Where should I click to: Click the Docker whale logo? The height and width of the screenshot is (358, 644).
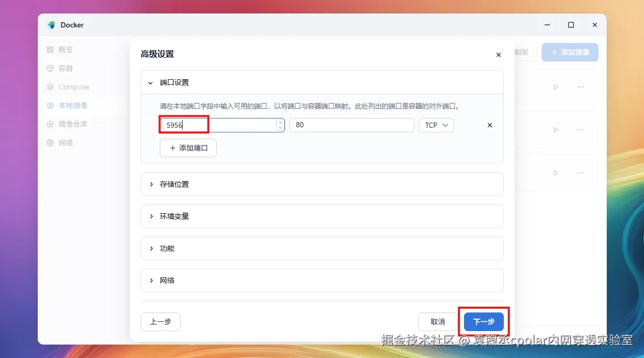[x=51, y=24]
